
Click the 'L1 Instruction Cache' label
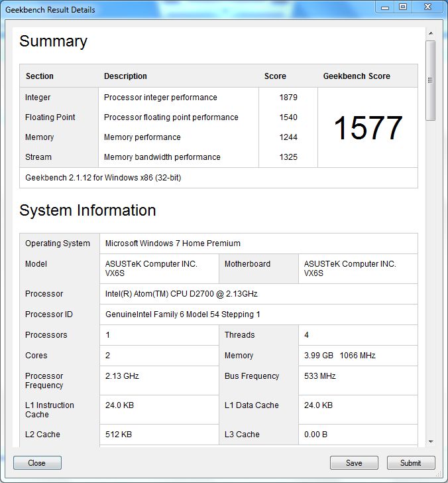click(x=50, y=410)
